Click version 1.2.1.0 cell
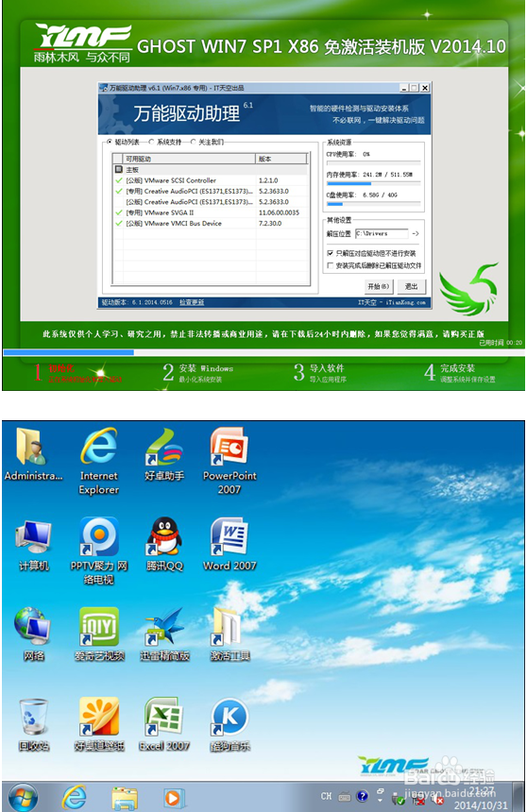Viewport: 527px width, 812px height. (268, 180)
